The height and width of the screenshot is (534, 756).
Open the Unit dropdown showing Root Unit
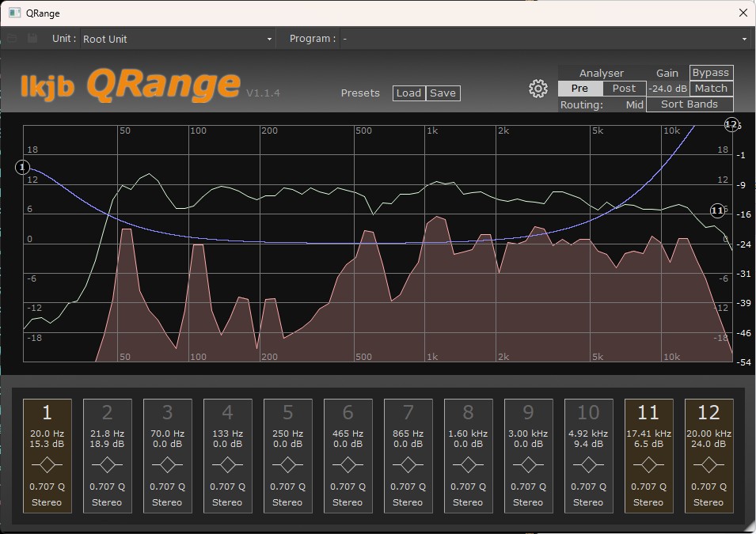click(177, 39)
